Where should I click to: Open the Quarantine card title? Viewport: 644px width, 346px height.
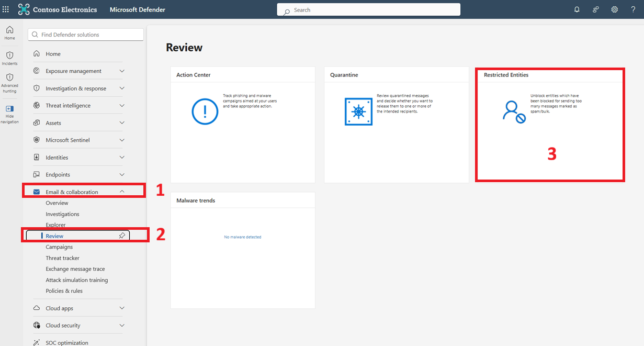pos(344,75)
